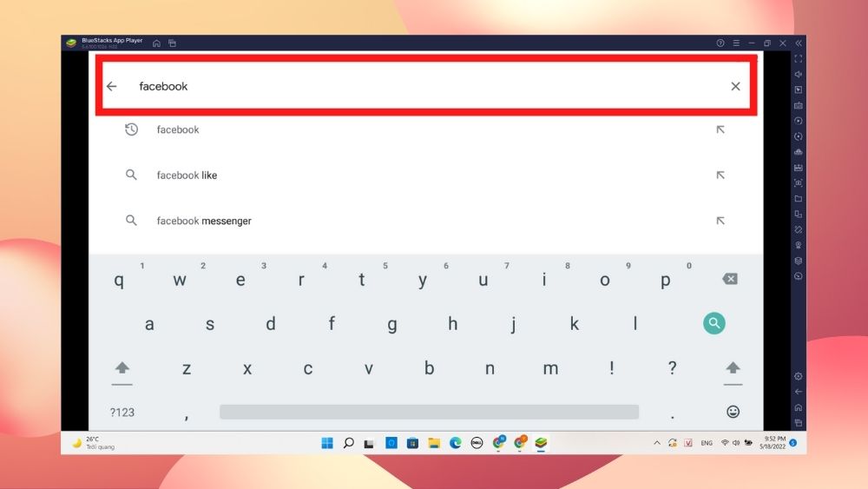Go to the BlueStacks home screen icon in title bar
The width and height of the screenshot is (868, 489).
tap(156, 43)
